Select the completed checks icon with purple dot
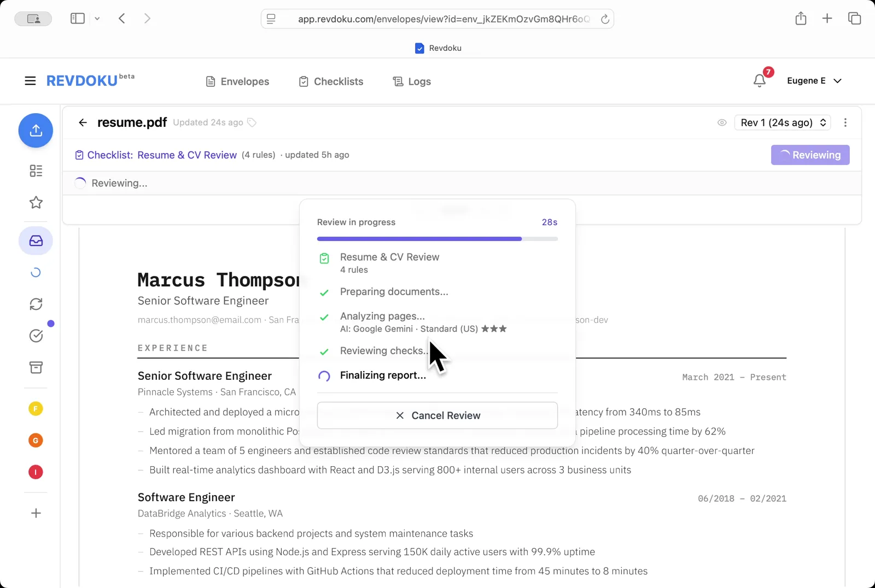Screen dimensions: 875x588 tap(36, 336)
